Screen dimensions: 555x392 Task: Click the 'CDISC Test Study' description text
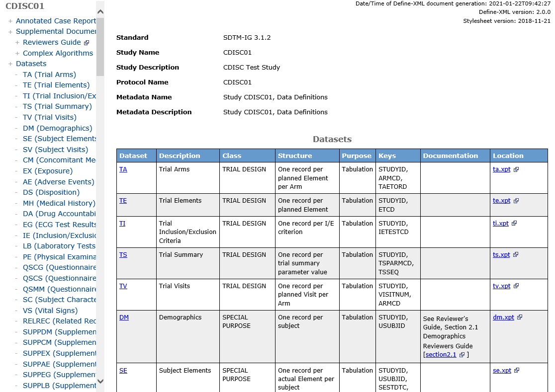click(252, 68)
